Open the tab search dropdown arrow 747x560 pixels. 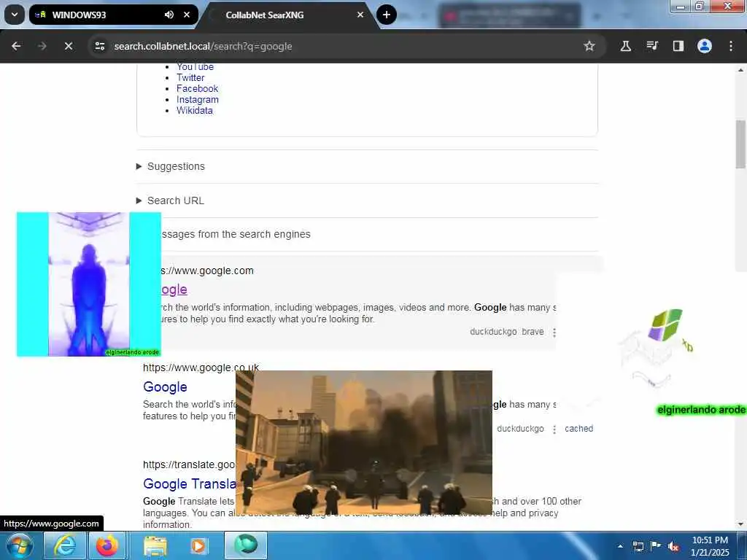click(x=15, y=15)
